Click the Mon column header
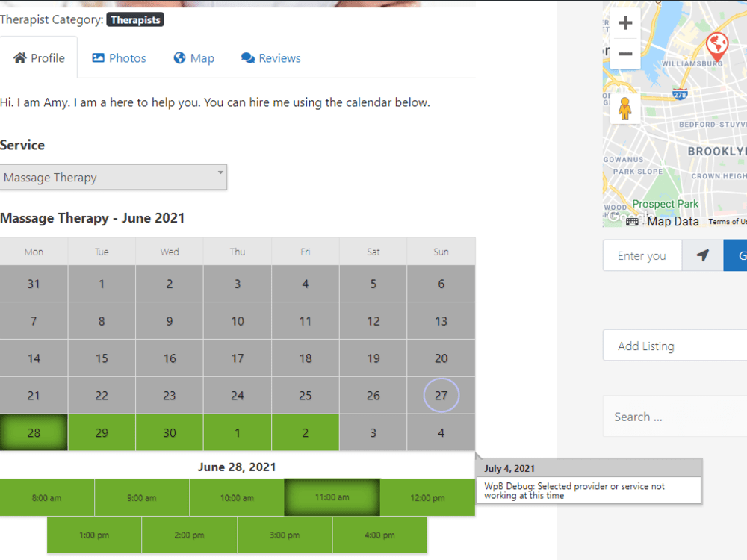 pyautogui.click(x=34, y=252)
